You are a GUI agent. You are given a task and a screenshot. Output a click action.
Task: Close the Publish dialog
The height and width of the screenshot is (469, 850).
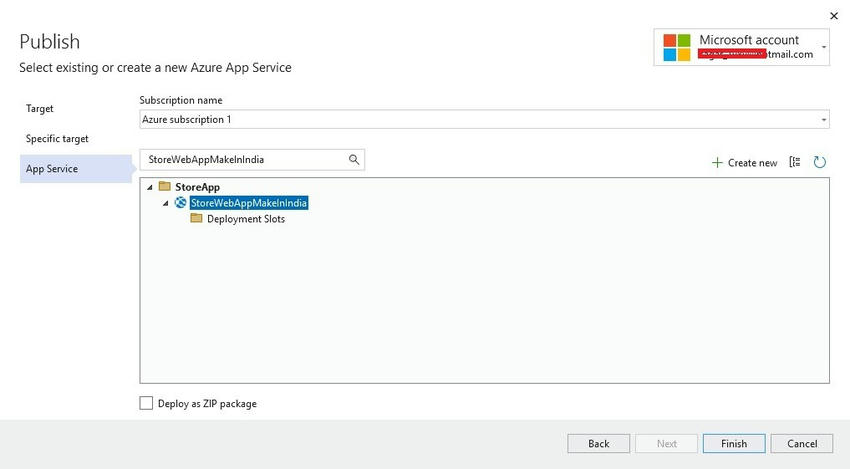click(834, 16)
